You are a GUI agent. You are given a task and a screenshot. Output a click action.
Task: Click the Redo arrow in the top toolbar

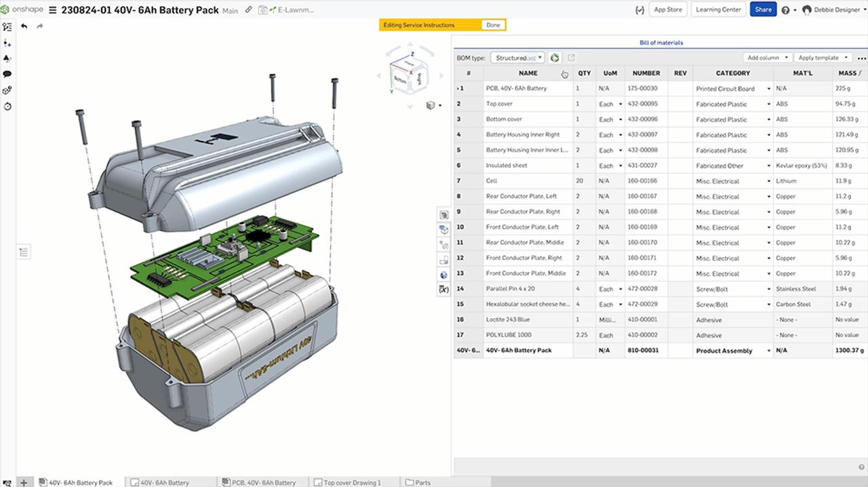[39, 26]
